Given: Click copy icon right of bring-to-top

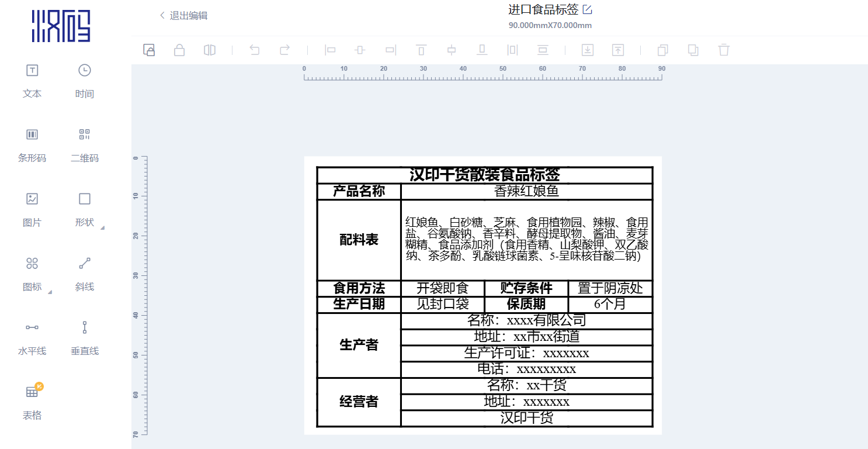Looking at the screenshot, I should [x=663, y=50].
